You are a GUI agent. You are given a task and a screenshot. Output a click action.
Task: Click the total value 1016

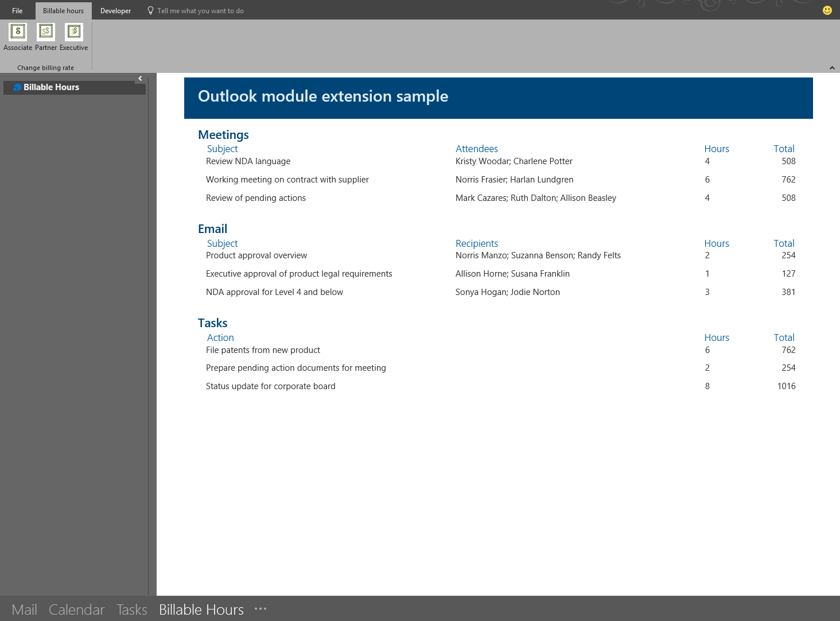787,386
